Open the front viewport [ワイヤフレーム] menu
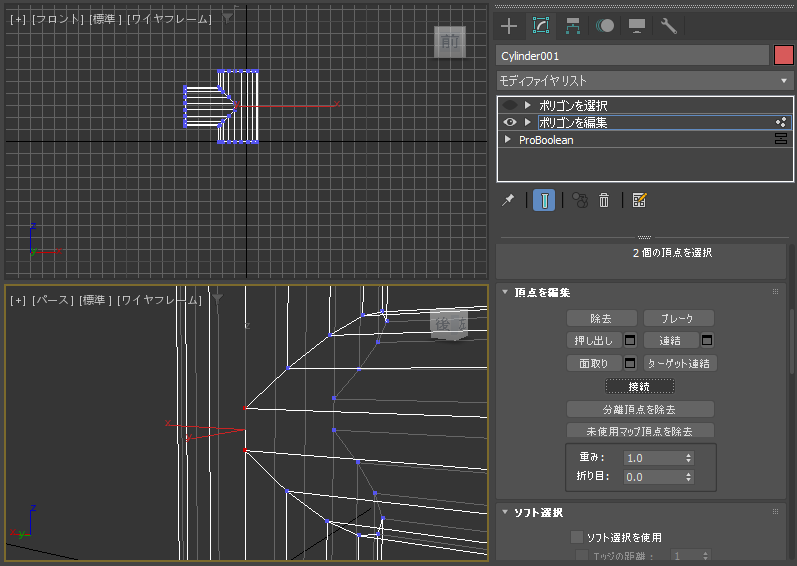Image resolution: width=797 pixels, height=566 pixels. [169, 19]
